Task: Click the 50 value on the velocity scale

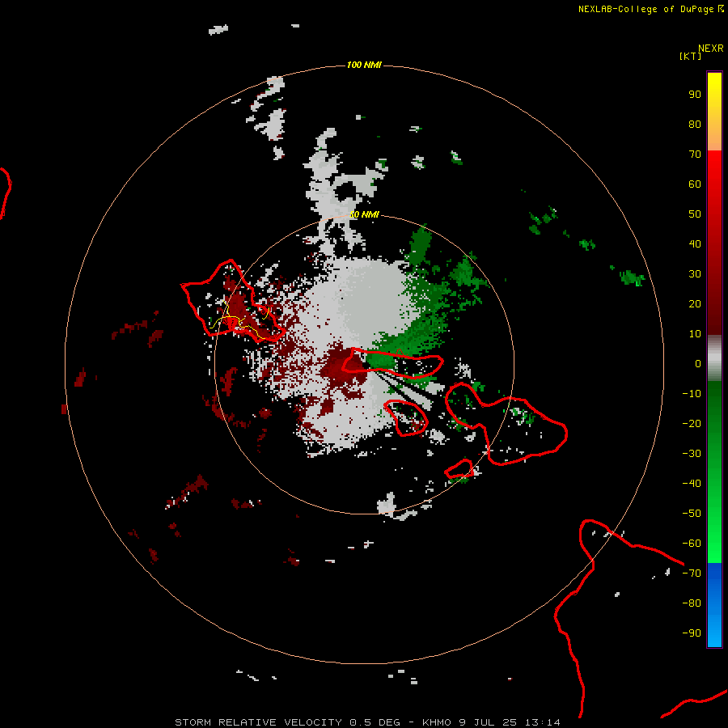Action: [695, 214]
